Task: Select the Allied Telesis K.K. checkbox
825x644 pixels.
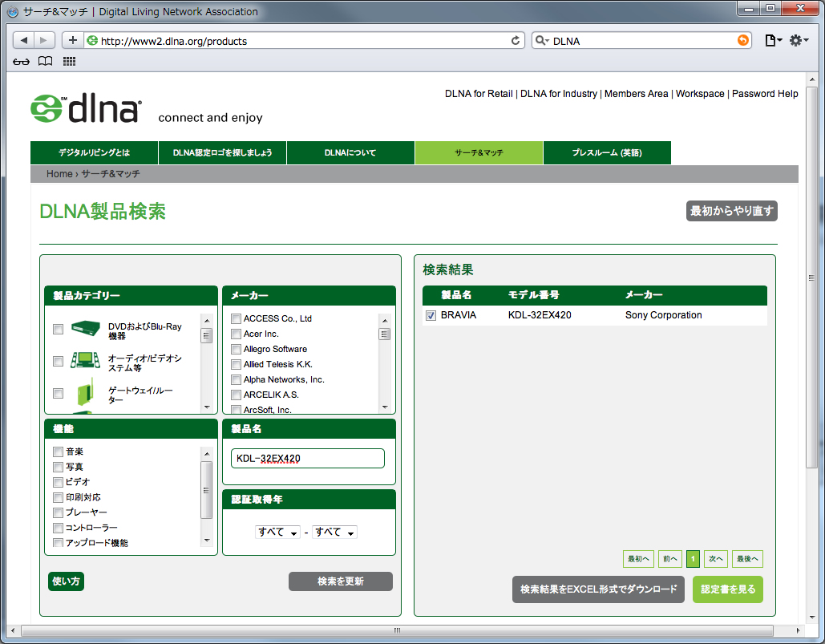Action: click(x=237, y=365)
